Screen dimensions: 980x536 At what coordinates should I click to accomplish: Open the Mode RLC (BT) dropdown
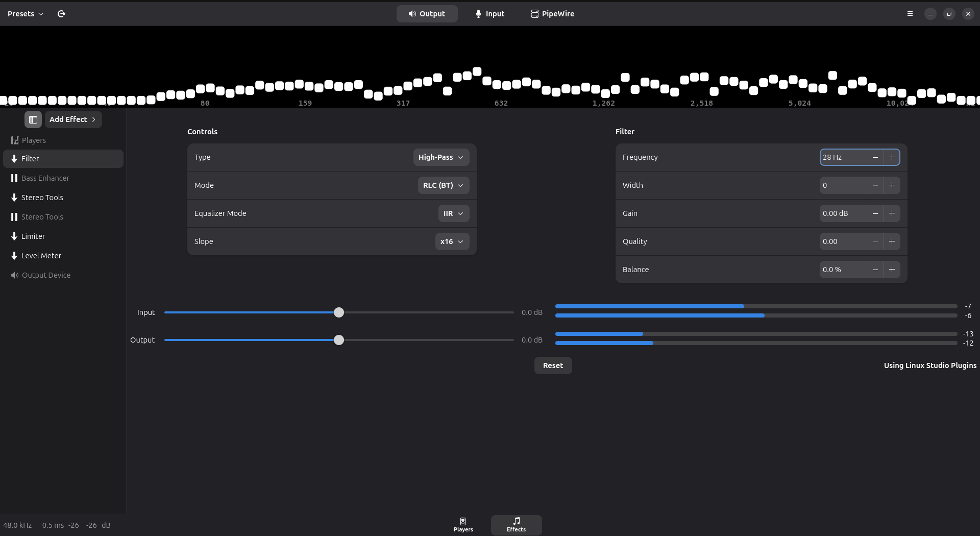pyautogui.click(x=444, y=185)
